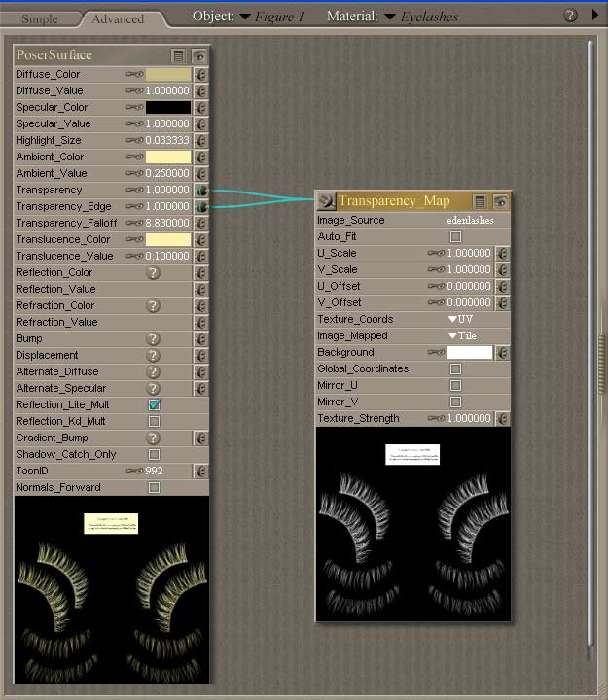608x700 pixels.
Task: Click the help question mark in top bar
Action: click(x=570, y=16)
